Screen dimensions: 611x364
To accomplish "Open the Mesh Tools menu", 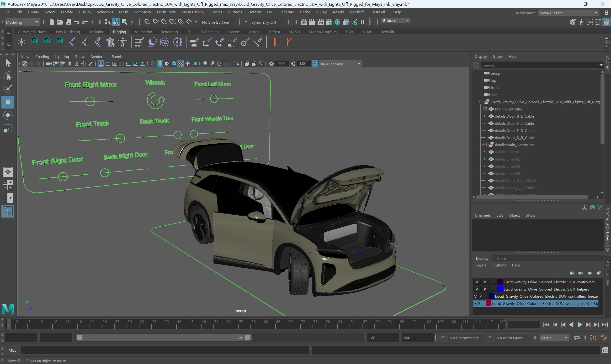I will click(166, 12).
